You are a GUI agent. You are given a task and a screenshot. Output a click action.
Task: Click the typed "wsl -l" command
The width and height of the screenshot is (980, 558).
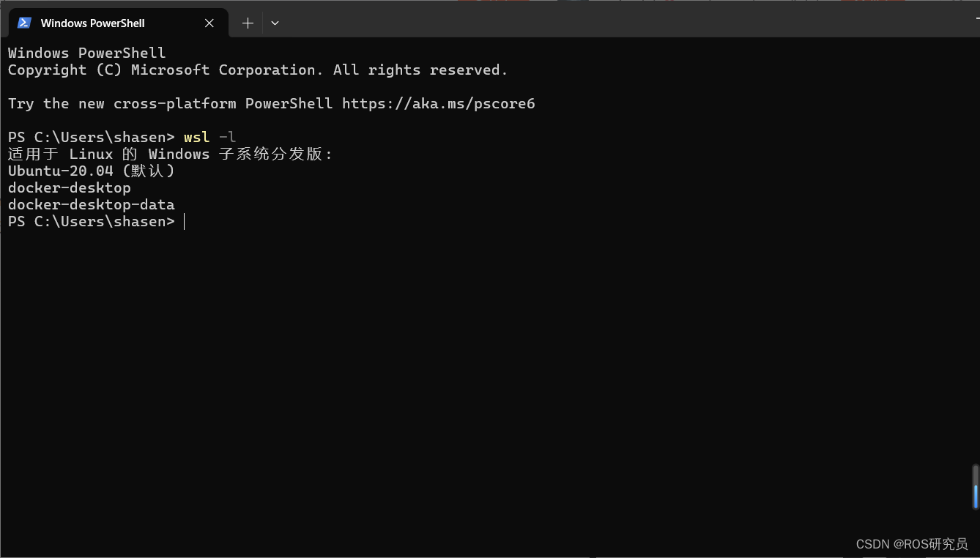pyautogui.click(x=209, y=137)
